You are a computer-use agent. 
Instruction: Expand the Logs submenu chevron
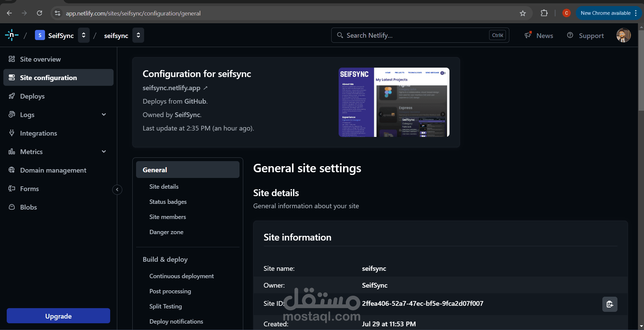point(104,114)
